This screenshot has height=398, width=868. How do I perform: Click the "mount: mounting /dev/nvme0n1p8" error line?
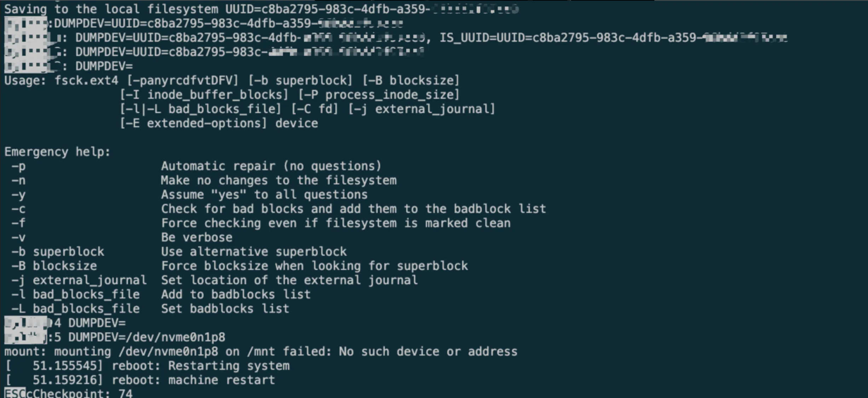coord(260,352)
